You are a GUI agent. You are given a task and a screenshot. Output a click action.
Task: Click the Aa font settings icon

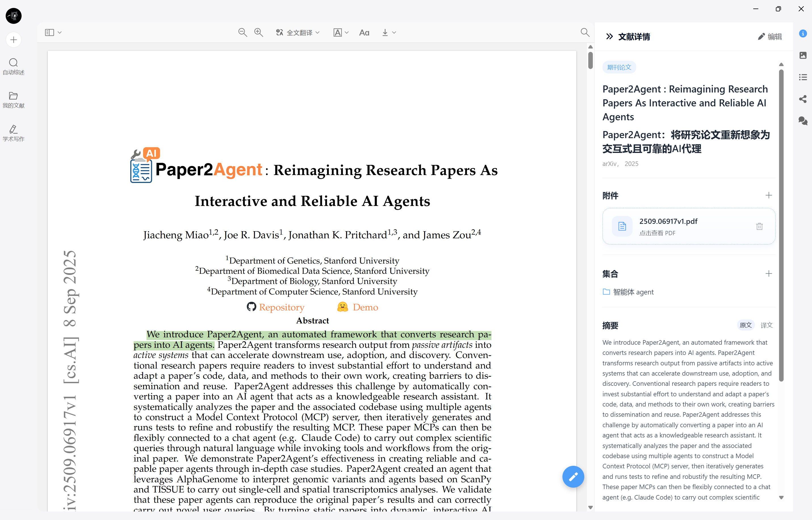click(364, 32)
